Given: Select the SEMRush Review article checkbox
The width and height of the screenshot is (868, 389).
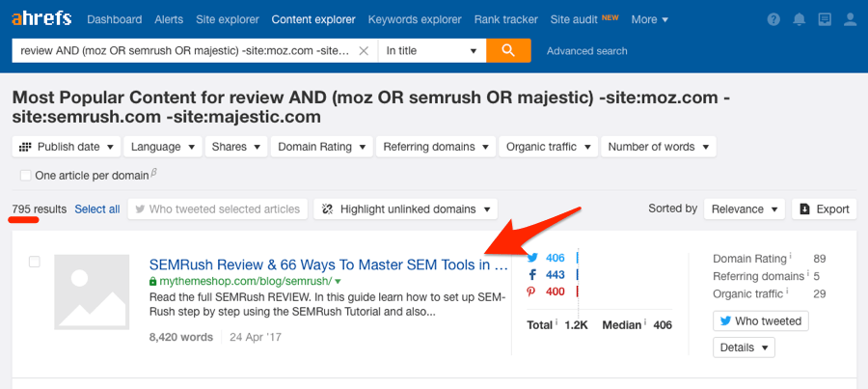Looking at the screenshot, I should tap(35, 263).
